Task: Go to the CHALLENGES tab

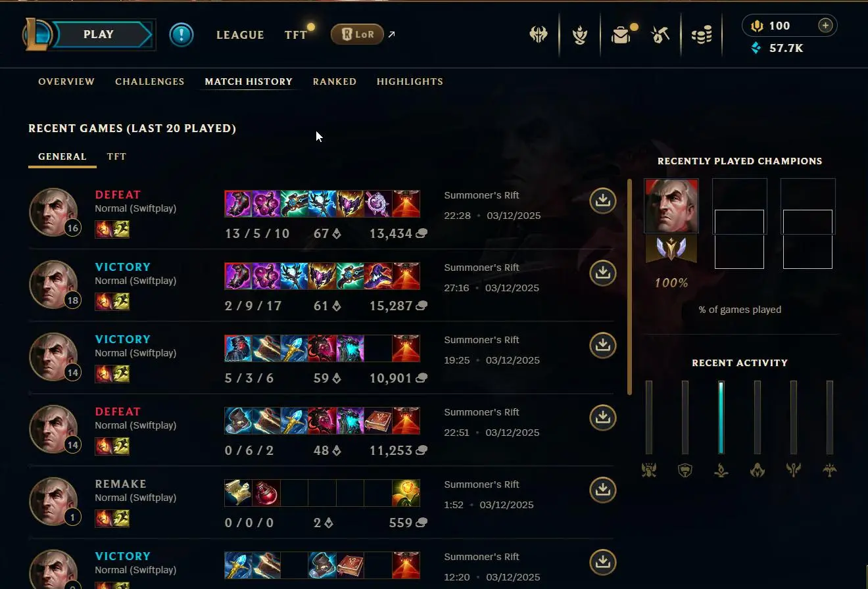Action: [x=150, y=82]
